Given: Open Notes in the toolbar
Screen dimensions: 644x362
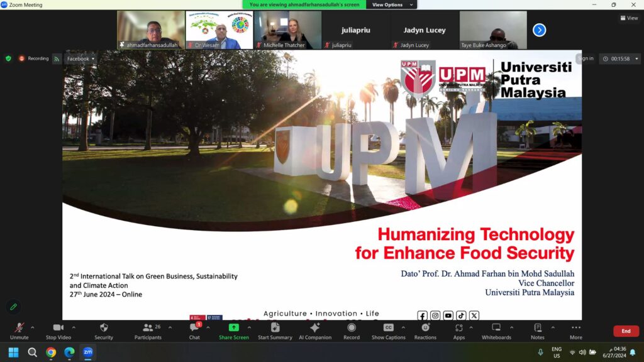Looking at the screenshot, I should coord(537,331).
